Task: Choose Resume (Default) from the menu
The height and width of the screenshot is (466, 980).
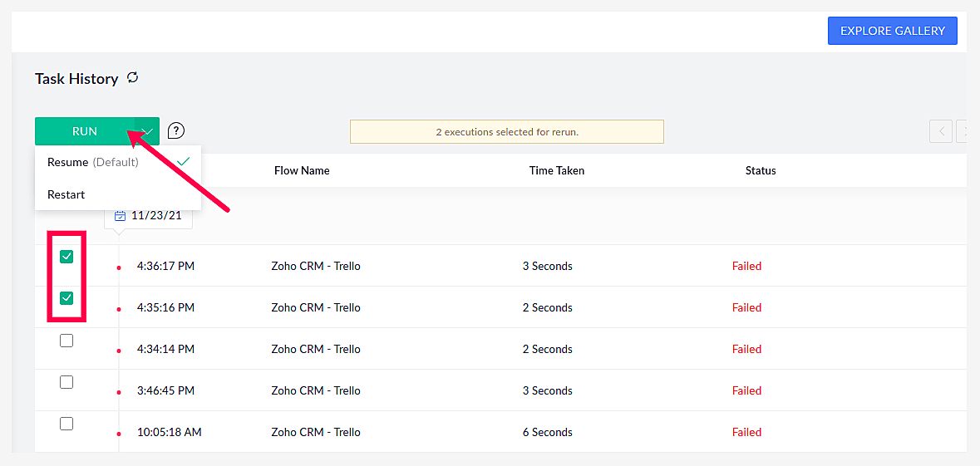Action: click(93, 162)
